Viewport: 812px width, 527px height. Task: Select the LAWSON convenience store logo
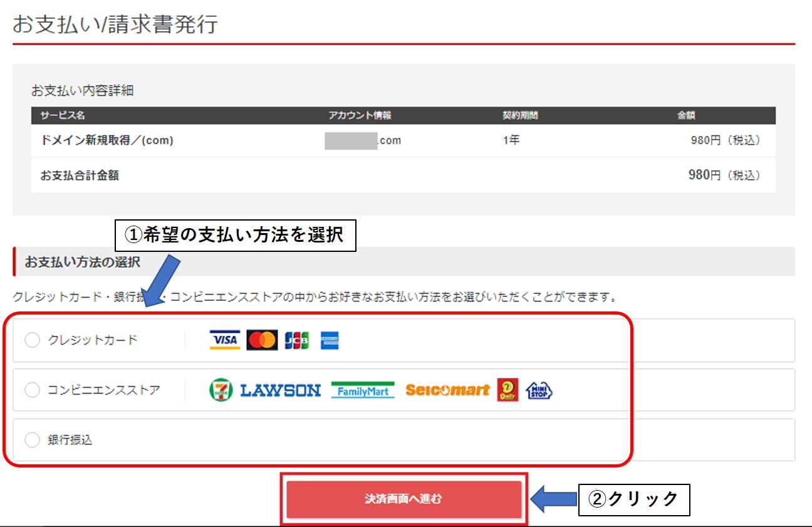279,390
